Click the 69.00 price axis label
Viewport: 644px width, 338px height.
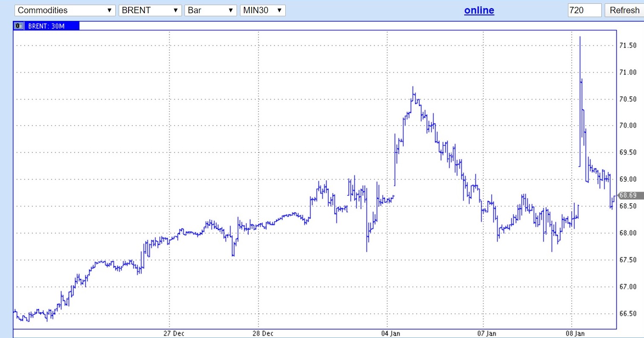628,179
